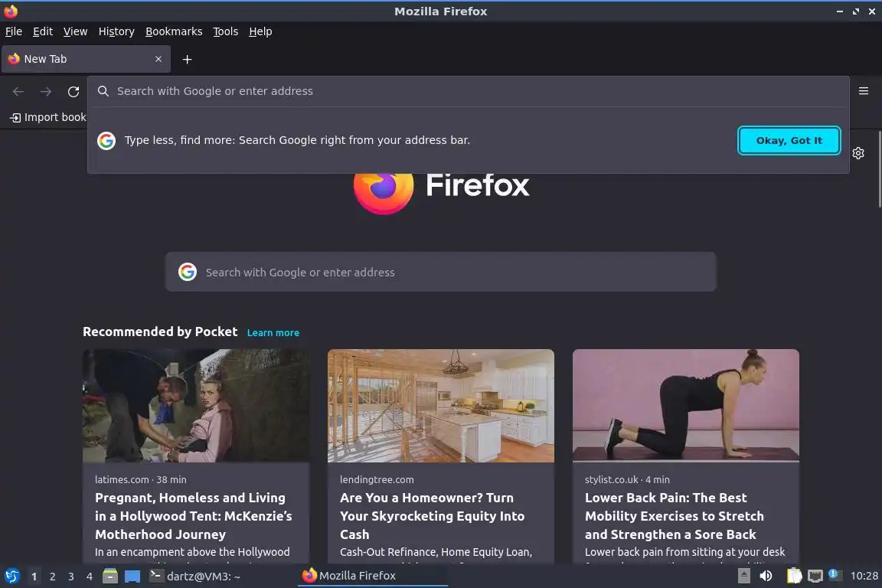
Task: Open the Firefox hamburger application menu
Action: tap(864, 91)
